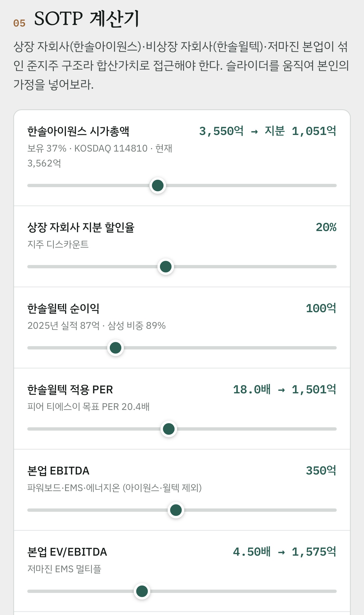Click the 한솔윌텍 순이익 slider handle
Image resolution: width=364 pixels, height=615 pixels.
coord(116,348)
